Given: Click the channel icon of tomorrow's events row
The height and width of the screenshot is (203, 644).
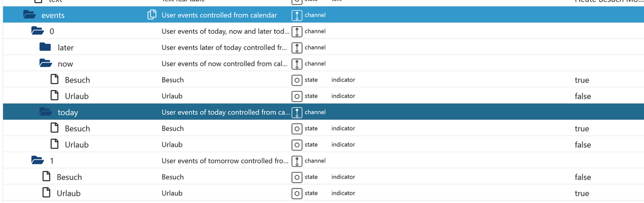Looking at the screenshot, I should tap(297, 161).
